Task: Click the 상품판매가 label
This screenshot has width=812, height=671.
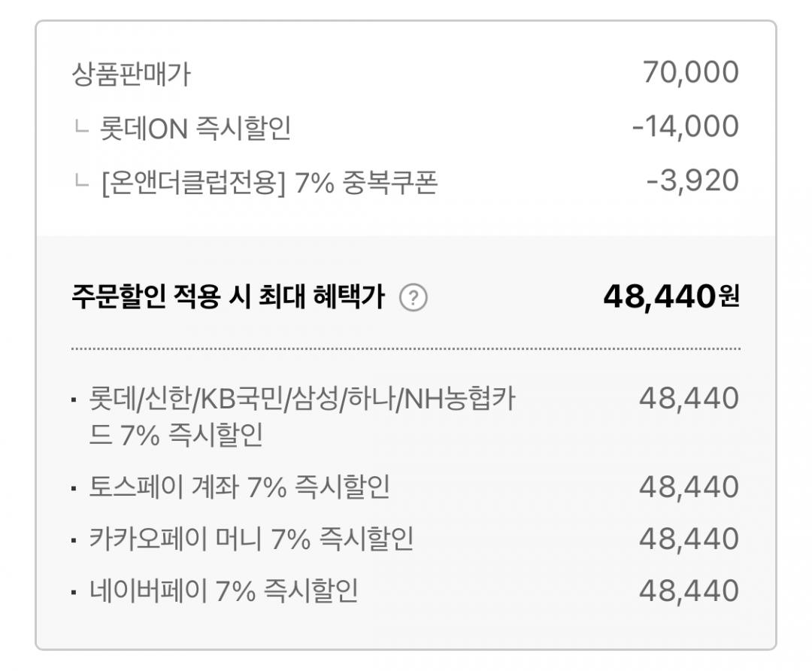Action: coord(131,74)
